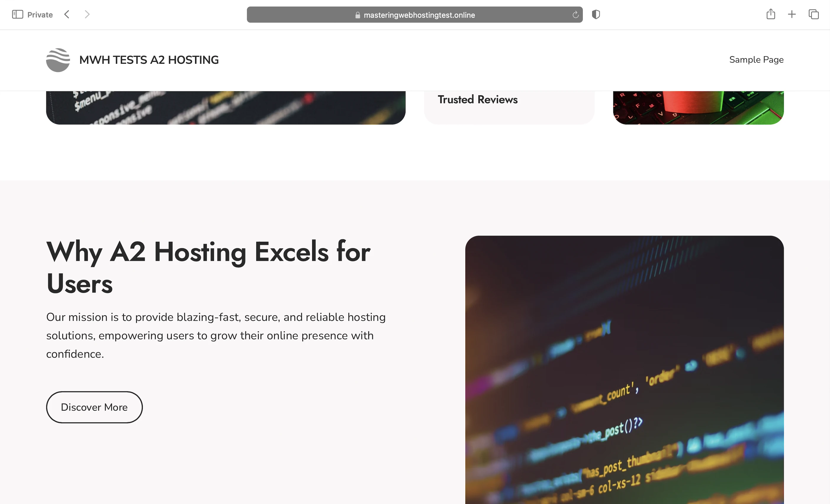Click the padlock icon in address bar
Screen dimensions: 830x504
[357, 15]
